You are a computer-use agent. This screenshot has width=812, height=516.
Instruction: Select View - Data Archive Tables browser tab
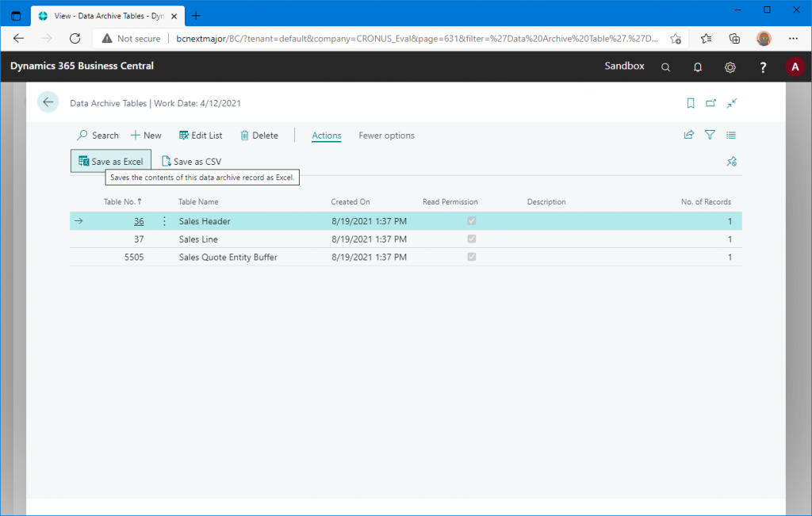click(106, 16)
